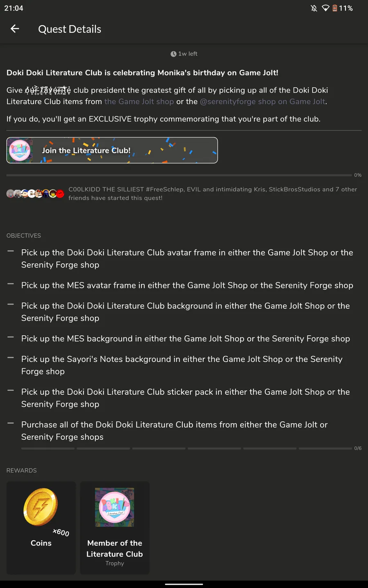Tap the battery indicator showing 11%
This screenshot has width=368, height=588.
pyautogui.click(x=342, y=8)
